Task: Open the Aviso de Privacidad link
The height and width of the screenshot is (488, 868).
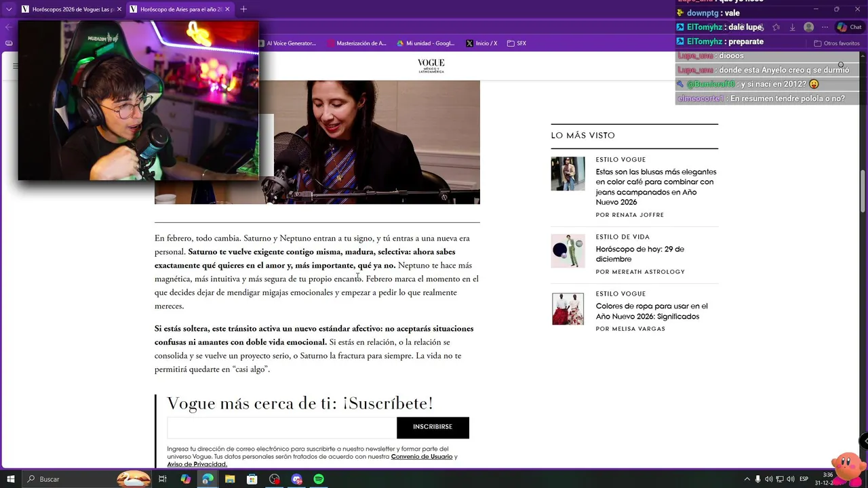Action: tap(197, 464)
